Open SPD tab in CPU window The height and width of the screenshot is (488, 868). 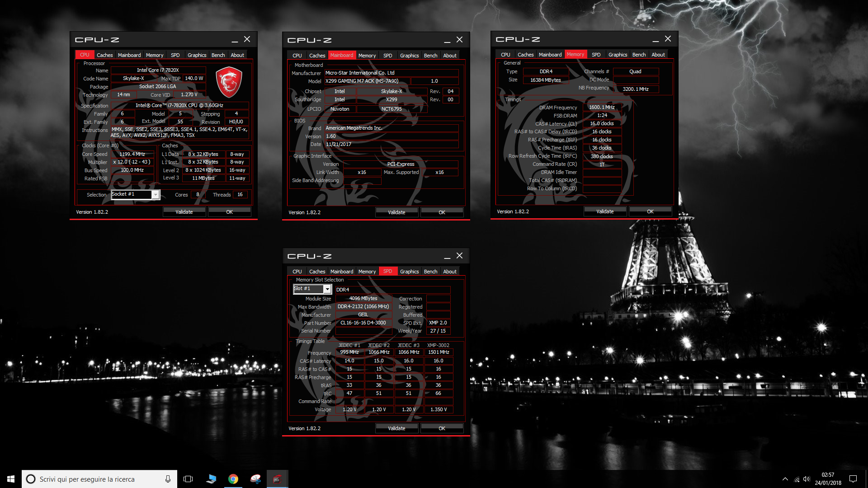175,55
